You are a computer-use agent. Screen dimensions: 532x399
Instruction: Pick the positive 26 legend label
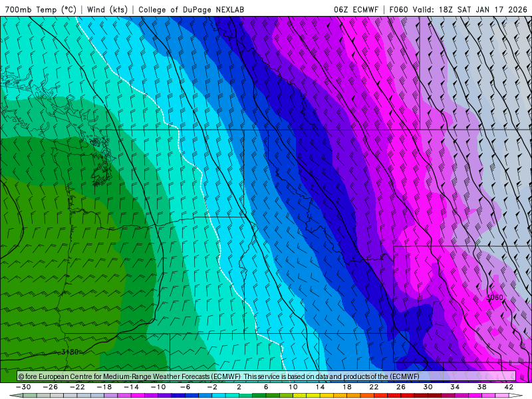click(401, 387)
